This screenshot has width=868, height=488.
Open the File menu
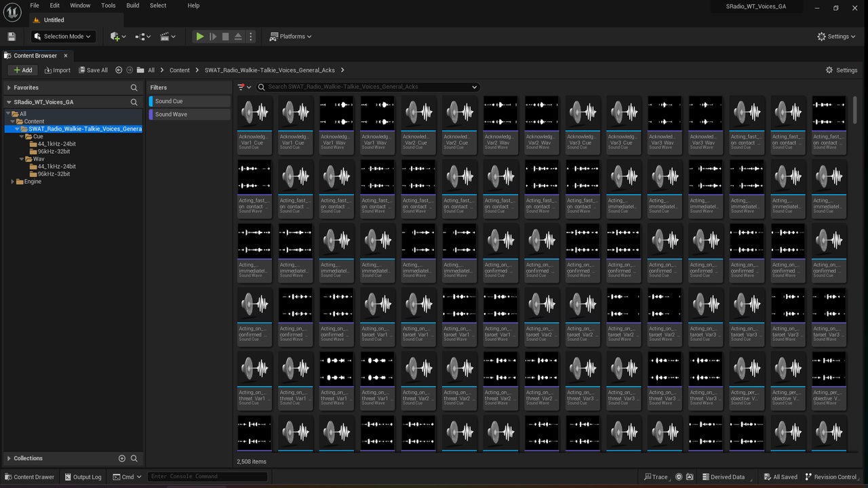(x=35, y=5)
